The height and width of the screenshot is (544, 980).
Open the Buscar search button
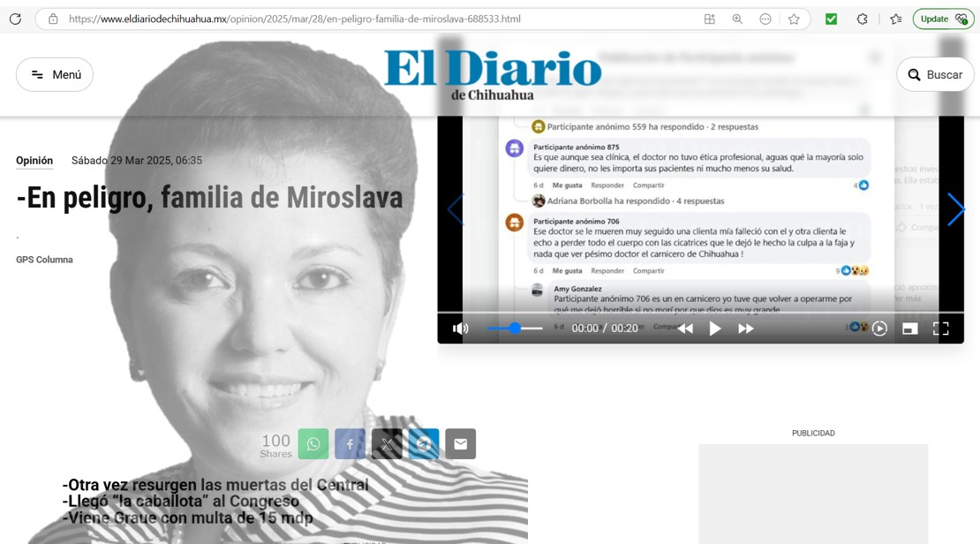(936, 74)
